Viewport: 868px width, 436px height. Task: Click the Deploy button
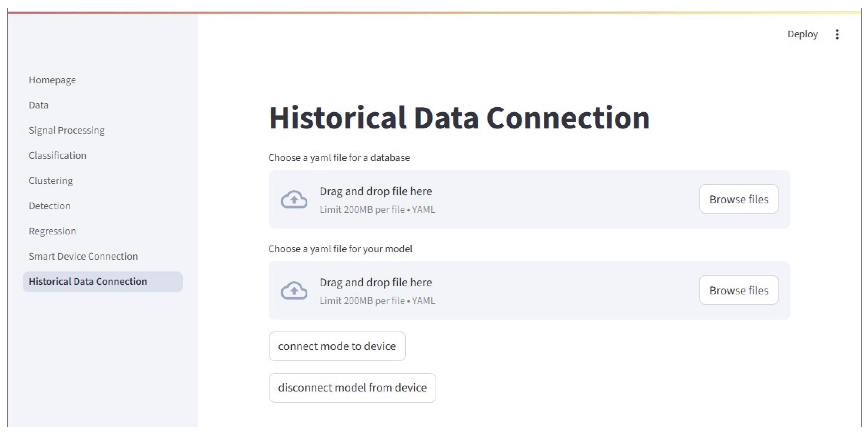click(x=802, y=34)
